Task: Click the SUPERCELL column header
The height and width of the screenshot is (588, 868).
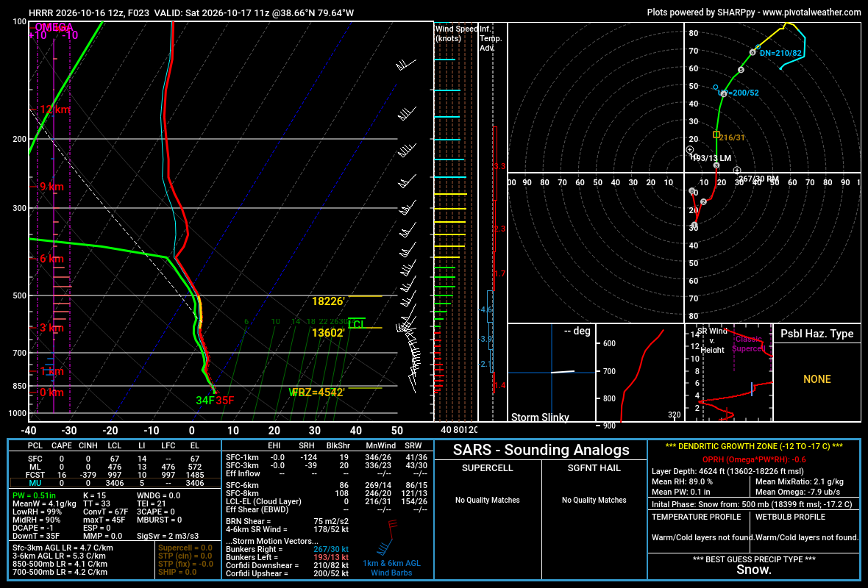Action: [x=487, y=468]
